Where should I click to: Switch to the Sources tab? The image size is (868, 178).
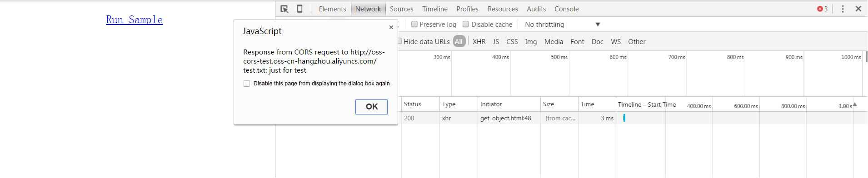tap(402, 9)
